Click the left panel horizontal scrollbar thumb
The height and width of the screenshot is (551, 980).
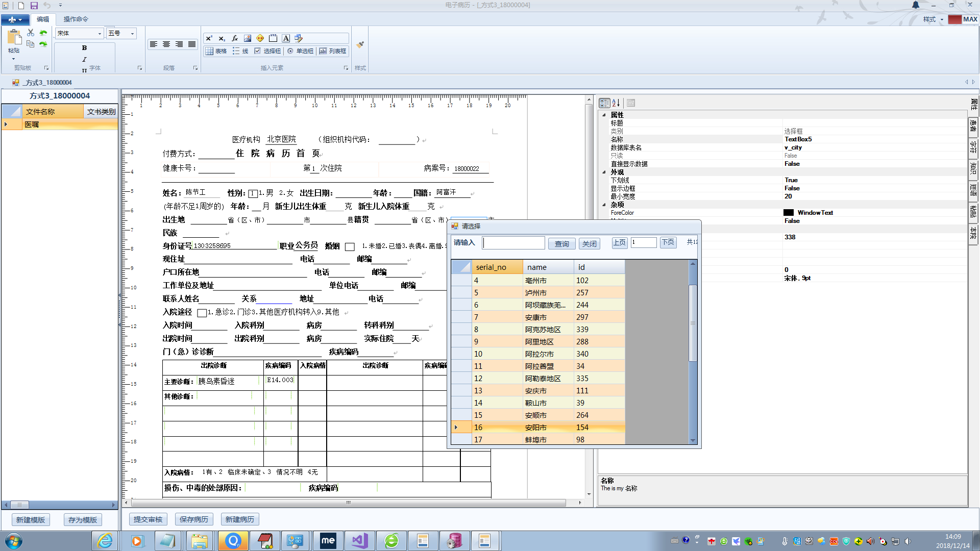point(19,505)
